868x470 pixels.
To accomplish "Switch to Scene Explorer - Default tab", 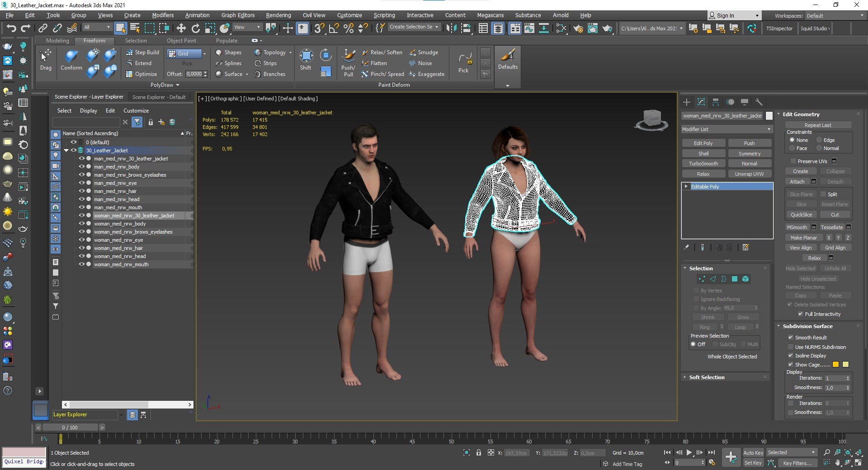I will pos(159,97).
